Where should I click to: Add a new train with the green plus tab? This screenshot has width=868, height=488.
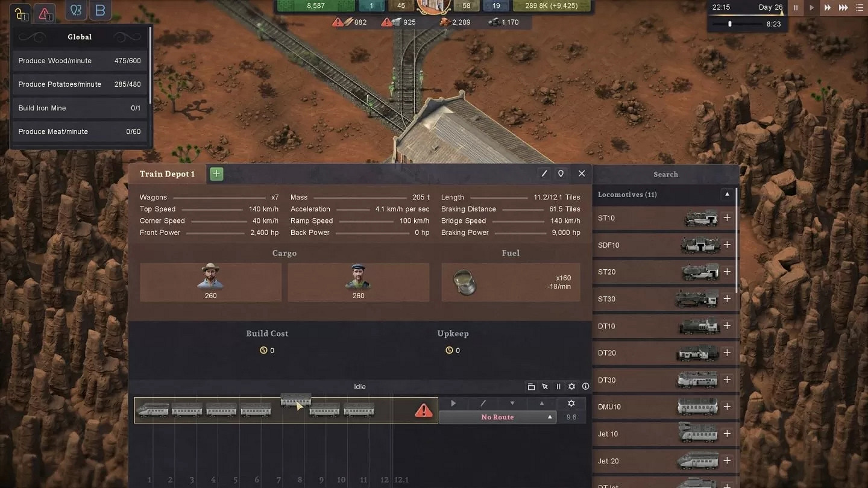coord(216,174)
